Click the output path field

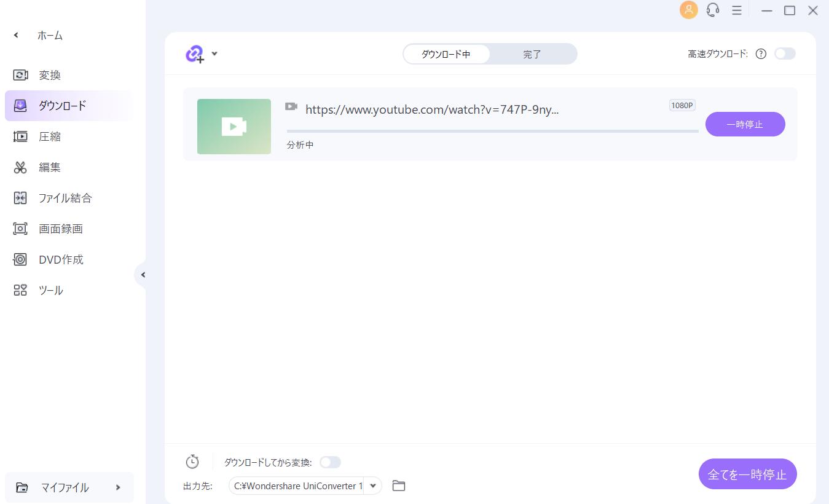[x=296, y=486]
